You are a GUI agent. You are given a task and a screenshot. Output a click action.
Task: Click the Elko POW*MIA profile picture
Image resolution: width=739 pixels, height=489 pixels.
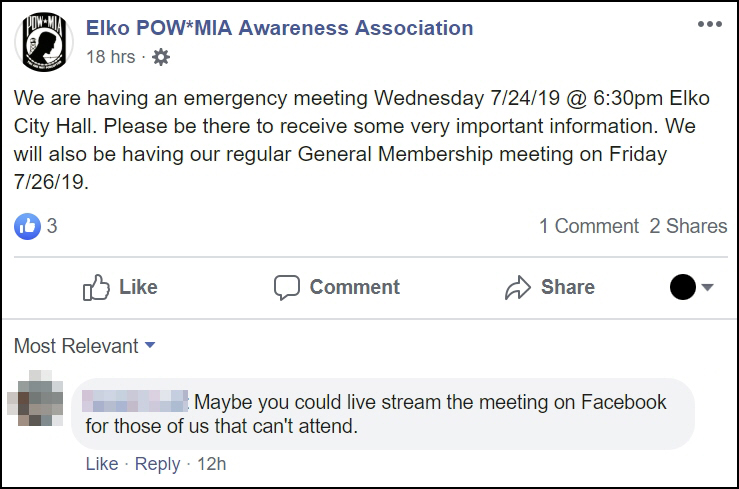tap(43, 43)
